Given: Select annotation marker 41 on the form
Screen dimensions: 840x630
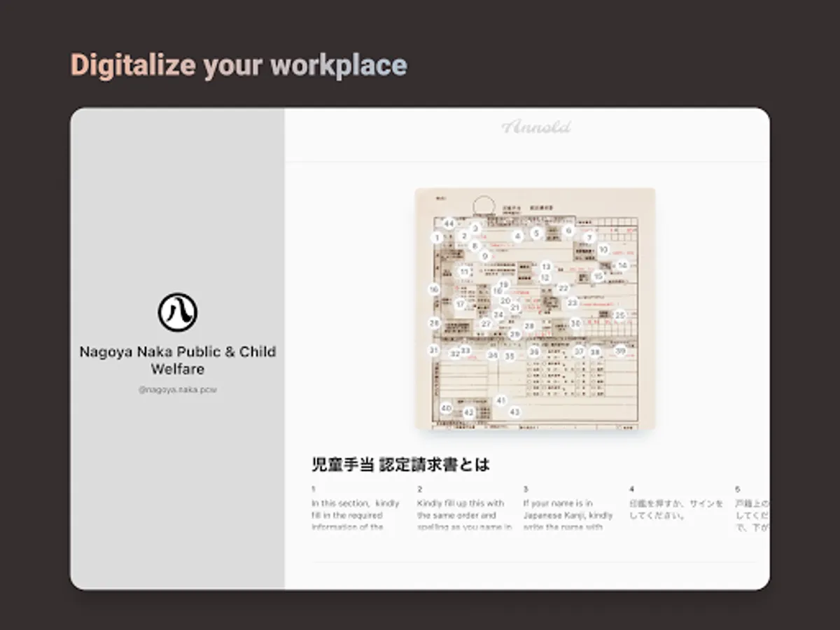Looking at the screenshot, I should click(500, 400).
